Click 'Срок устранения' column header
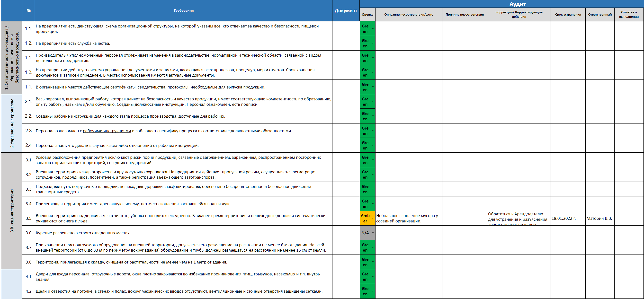Screen dimensions: 644x299 (x=568, y=15)
